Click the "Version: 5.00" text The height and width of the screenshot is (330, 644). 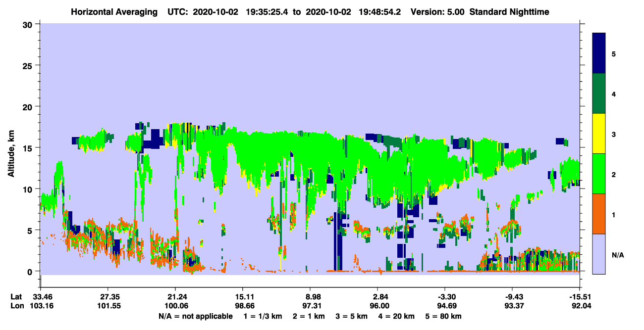coord(437,11)
